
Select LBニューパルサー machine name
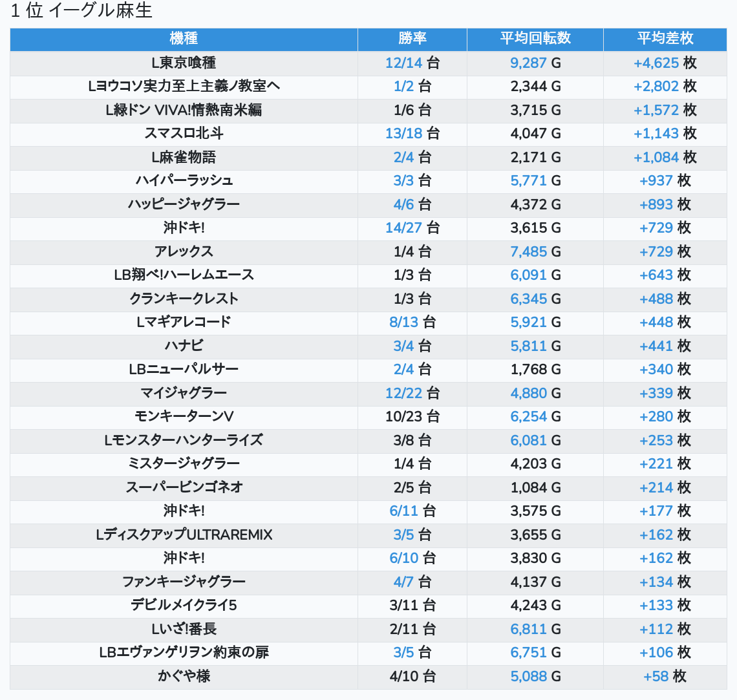pyautogui.click(x=184, y=370)
